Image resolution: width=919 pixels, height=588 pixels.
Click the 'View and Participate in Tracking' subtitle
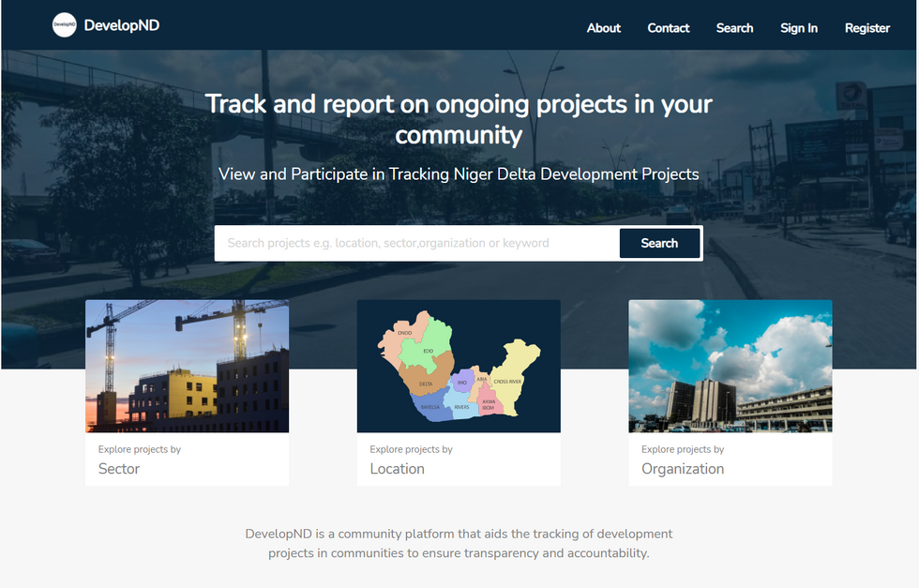[459, 174]
